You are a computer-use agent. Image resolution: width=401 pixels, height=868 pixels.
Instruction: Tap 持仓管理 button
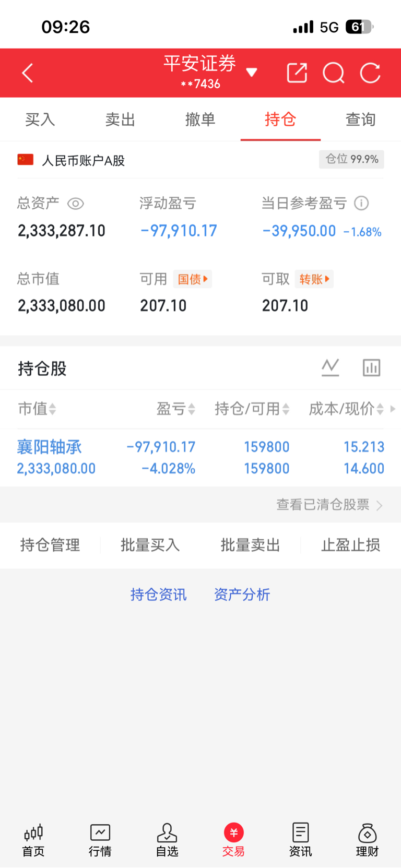[50, 545]
